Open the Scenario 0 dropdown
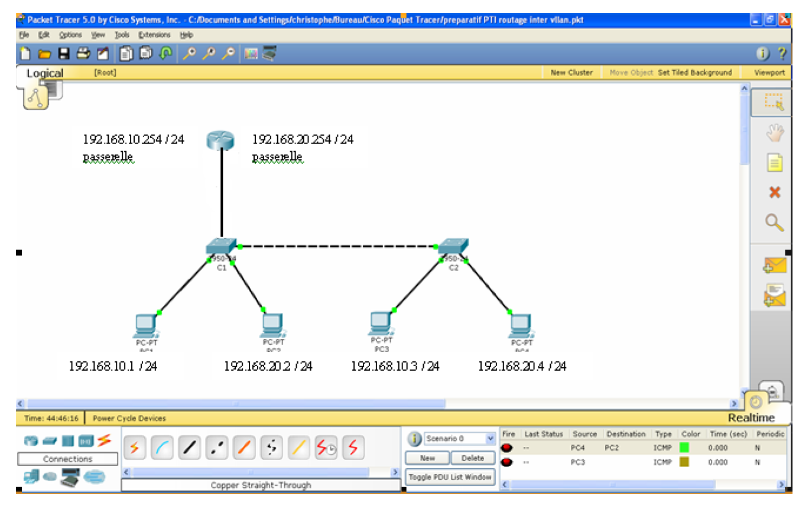812x506 pixels. point(490,439)
